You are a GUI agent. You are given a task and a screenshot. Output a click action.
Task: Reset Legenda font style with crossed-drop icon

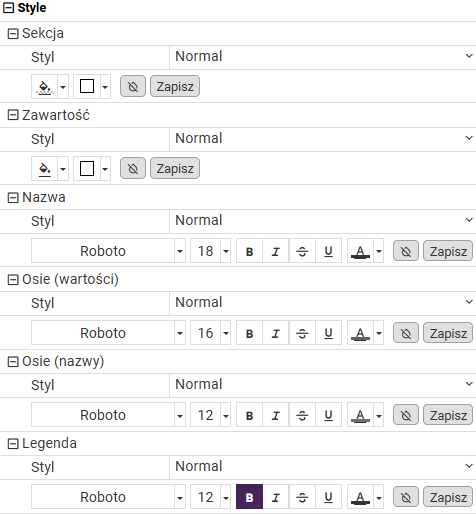coord(406,497)
